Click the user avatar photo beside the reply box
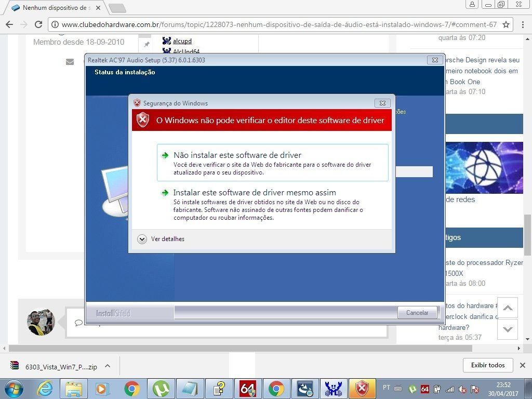Image resolution: width=532 pixels, height=399 pixels. (41, 322)
